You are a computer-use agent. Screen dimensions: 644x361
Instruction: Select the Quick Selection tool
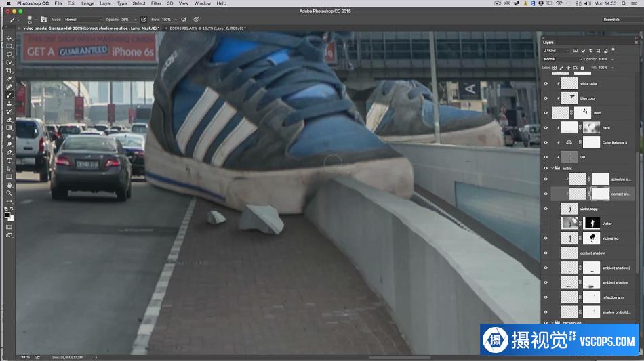coord(9,63)
